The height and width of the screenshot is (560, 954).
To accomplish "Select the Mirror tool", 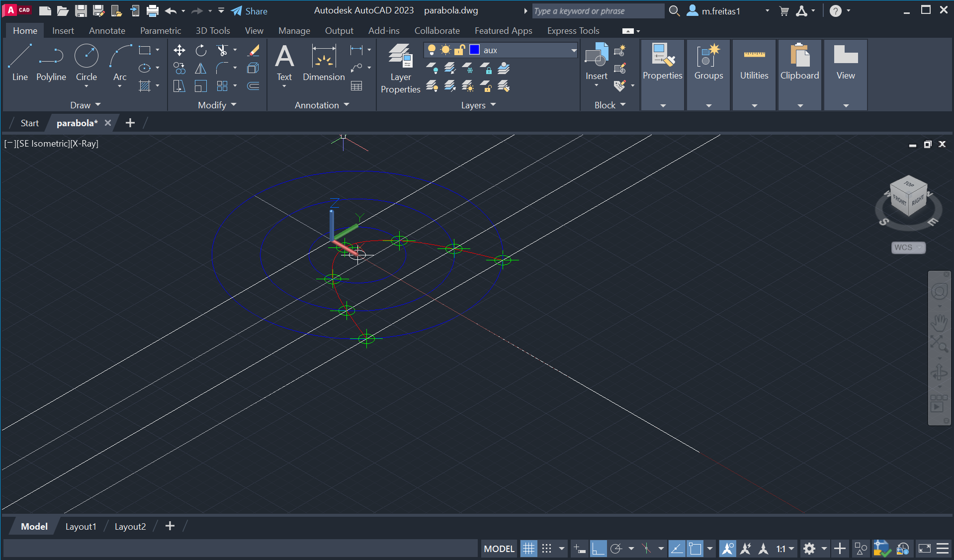I will (x=201, y=69).
